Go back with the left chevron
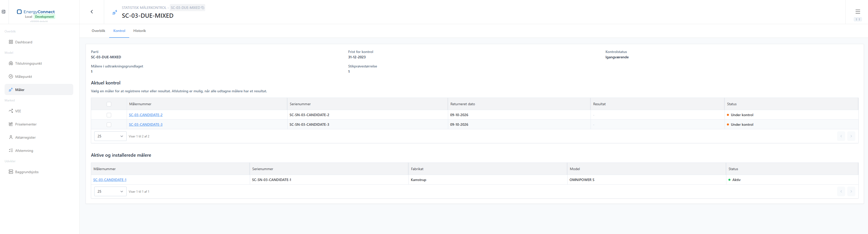 point(92,12)
